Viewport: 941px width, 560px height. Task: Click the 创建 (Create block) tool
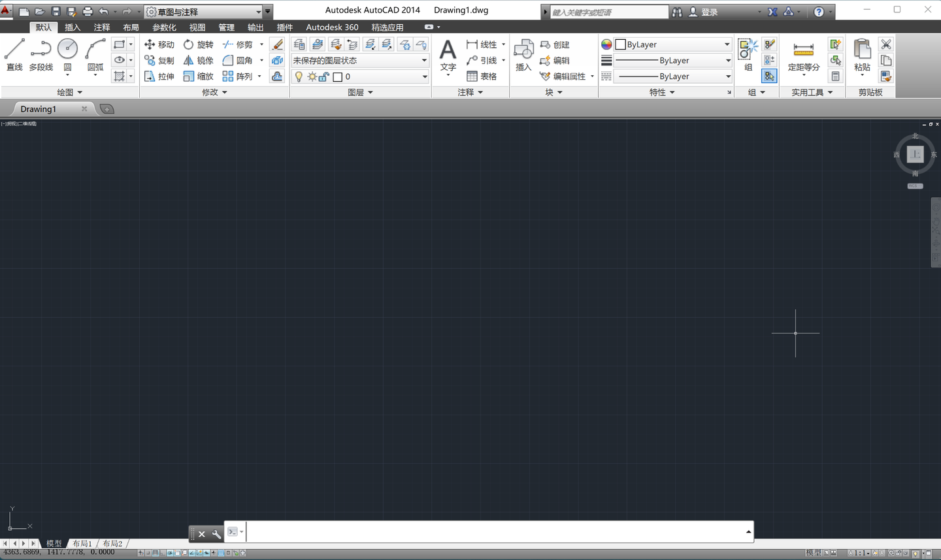coord(555,44)
